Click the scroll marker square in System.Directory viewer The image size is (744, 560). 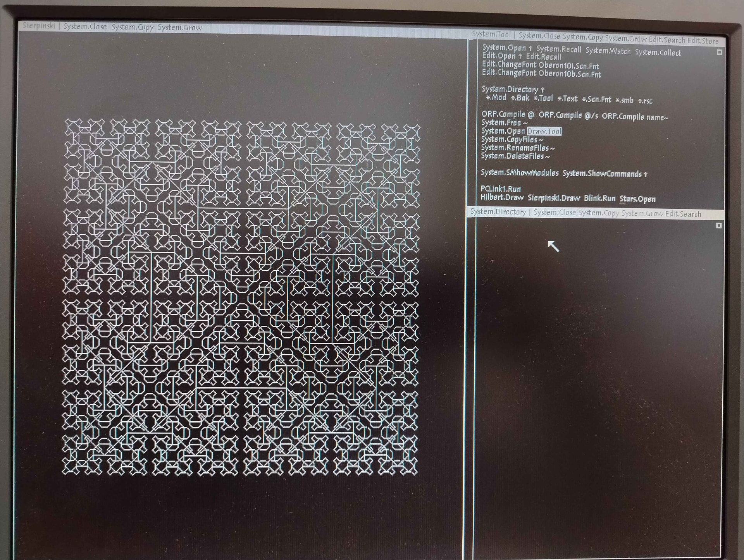[x=719, y=225]
